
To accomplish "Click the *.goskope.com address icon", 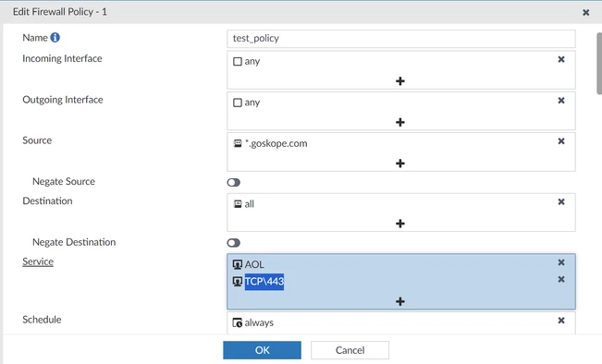I will (238, 143).
